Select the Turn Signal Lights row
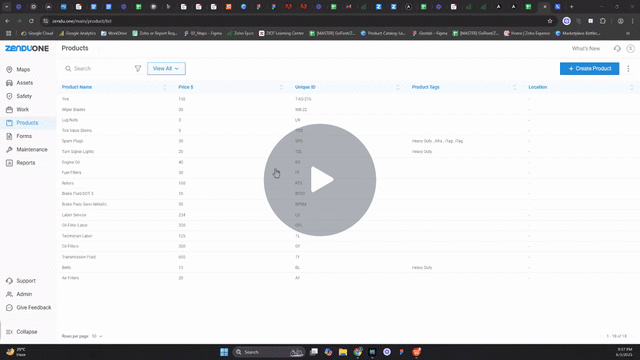Screen dimensions: 640x360 (x=349, y=152)
